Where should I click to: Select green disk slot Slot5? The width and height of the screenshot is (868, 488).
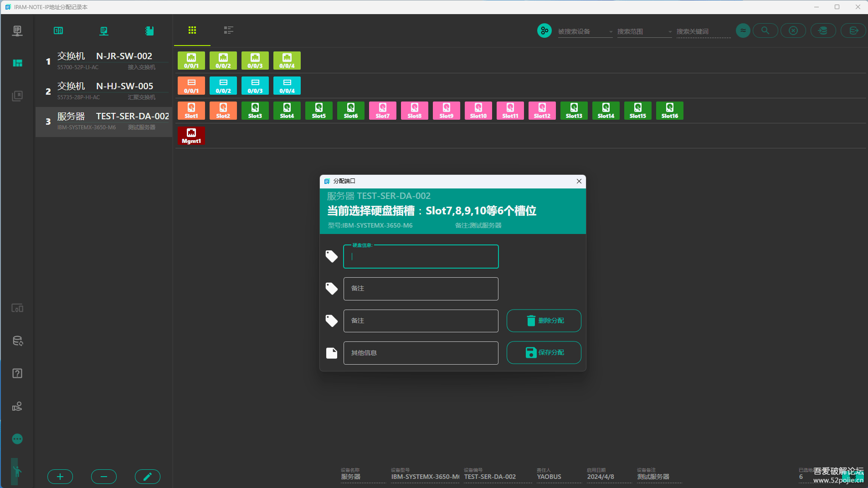click(319, 111)
